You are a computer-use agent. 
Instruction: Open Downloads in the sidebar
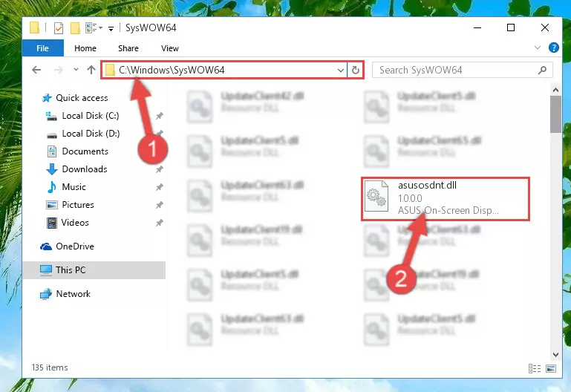tap(85, 169)
